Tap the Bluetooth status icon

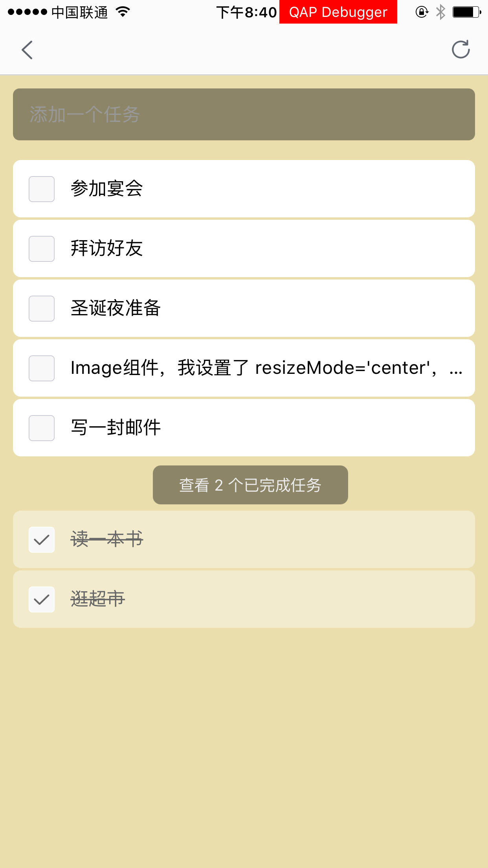tap(440, 12)
